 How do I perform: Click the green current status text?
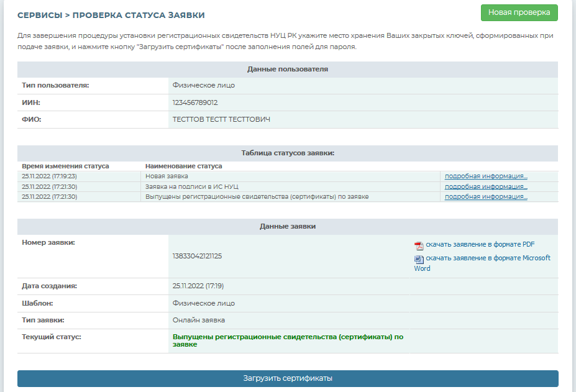tap(287, 340)
